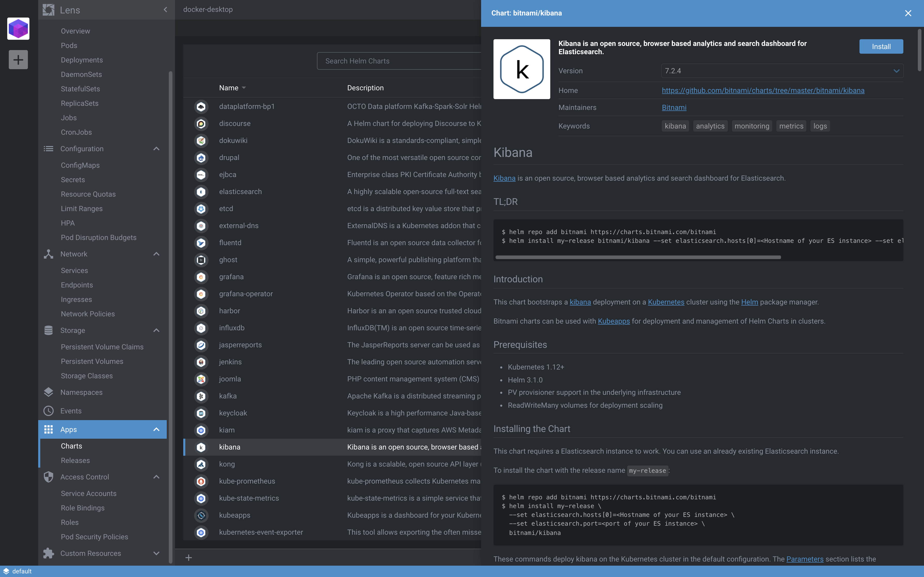Click the kafka chart icon

[201, 396]
